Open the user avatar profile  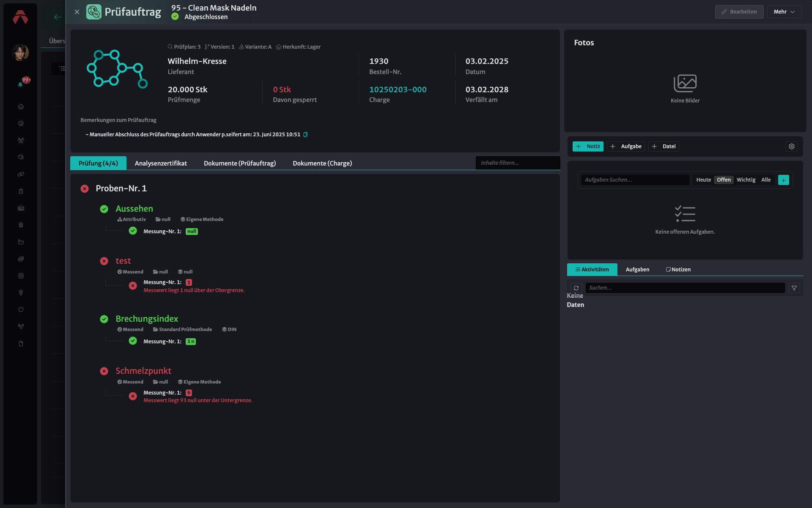20,52
